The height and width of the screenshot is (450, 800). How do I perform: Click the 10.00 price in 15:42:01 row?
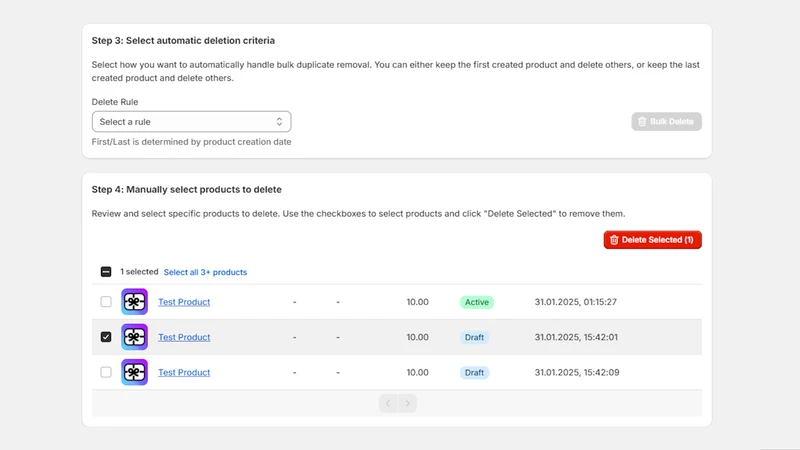(x=417, y=337)
